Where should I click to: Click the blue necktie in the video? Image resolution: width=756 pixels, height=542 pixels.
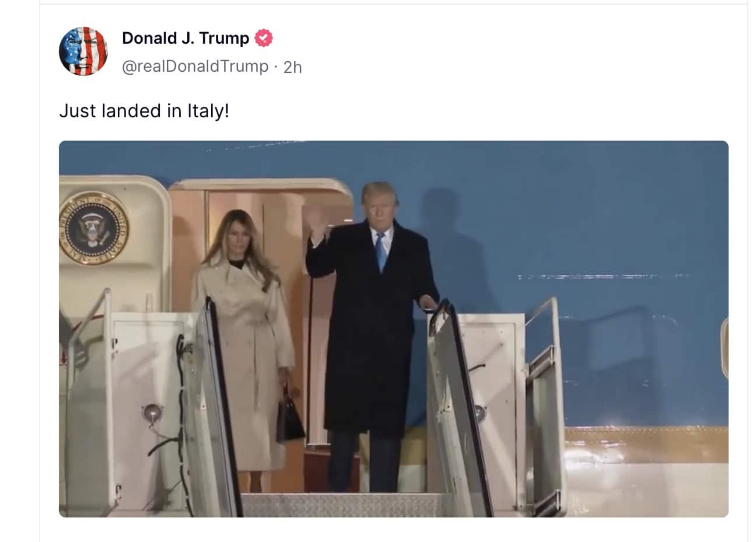[x=380, y=251]
